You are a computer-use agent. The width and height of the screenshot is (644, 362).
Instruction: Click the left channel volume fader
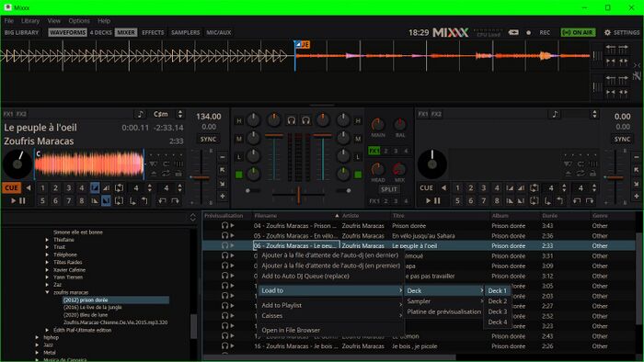coord(274,135)
